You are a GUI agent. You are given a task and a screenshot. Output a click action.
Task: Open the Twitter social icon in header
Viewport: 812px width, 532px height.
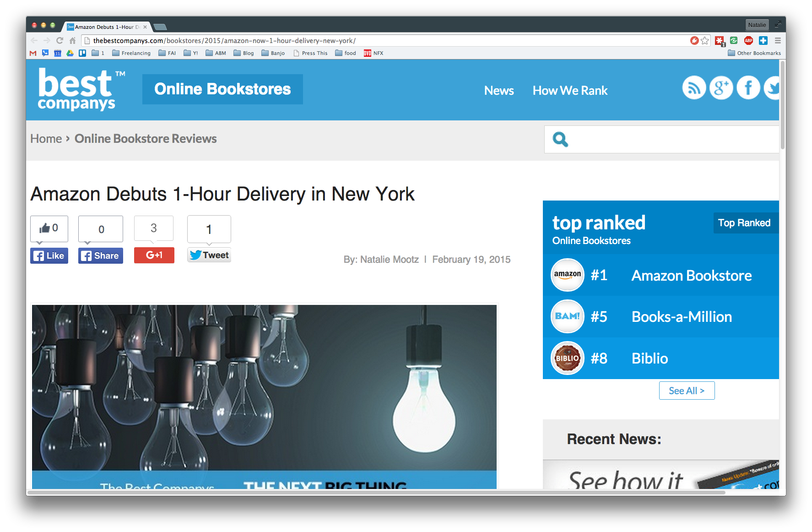point(772,88)
